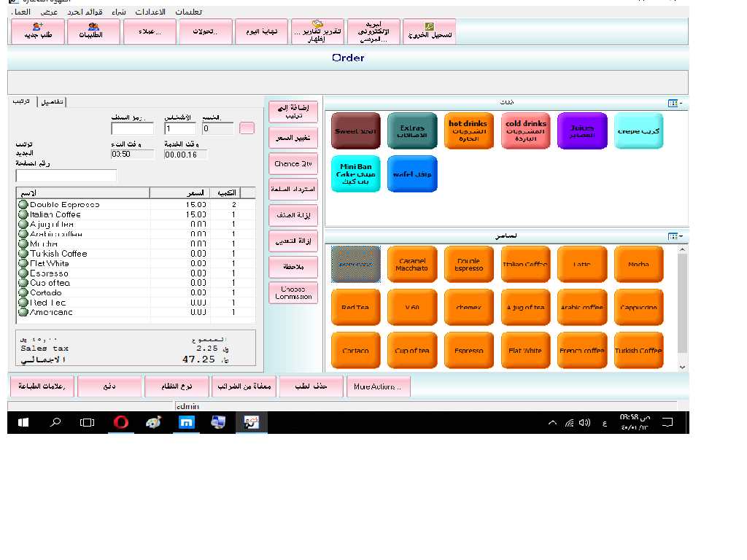Open the View menu (عرض)
This screenshot has width=747, height=560.
click(49, 12)
